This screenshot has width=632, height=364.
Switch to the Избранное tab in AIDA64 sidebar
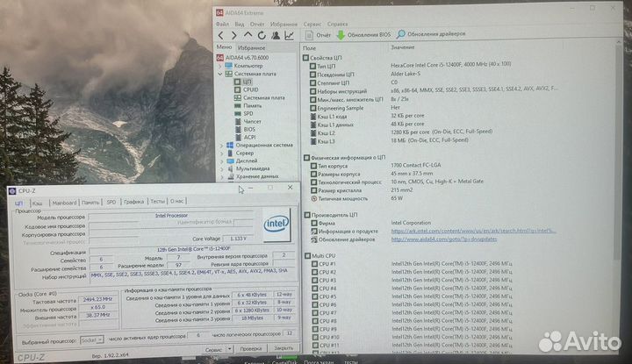coord(252,48)
